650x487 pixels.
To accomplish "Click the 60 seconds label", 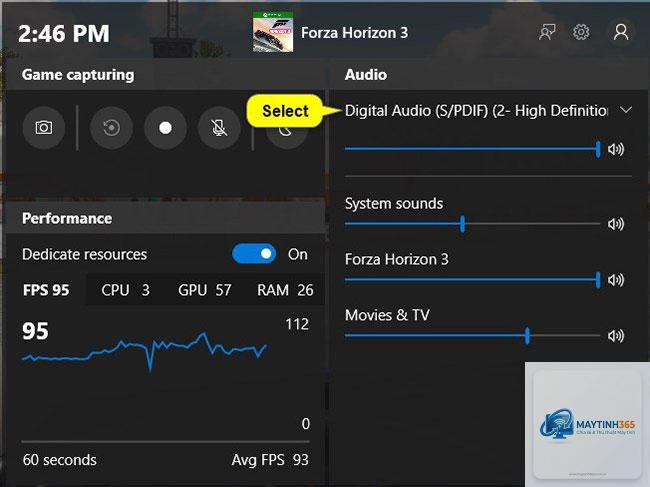I will (60, 460).
